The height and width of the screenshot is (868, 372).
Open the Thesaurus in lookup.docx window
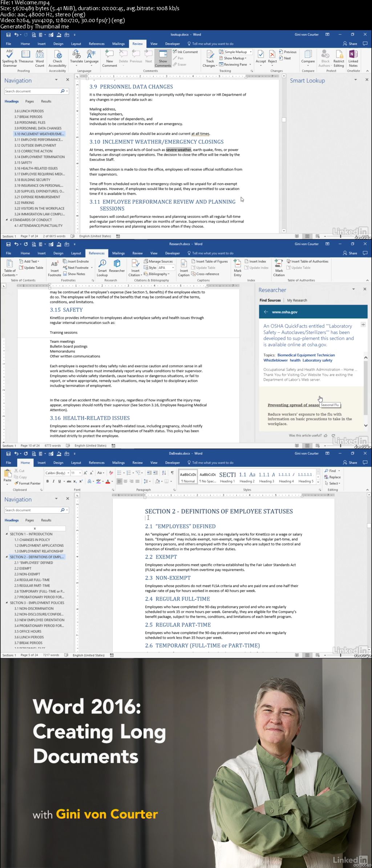coord(26,57)
